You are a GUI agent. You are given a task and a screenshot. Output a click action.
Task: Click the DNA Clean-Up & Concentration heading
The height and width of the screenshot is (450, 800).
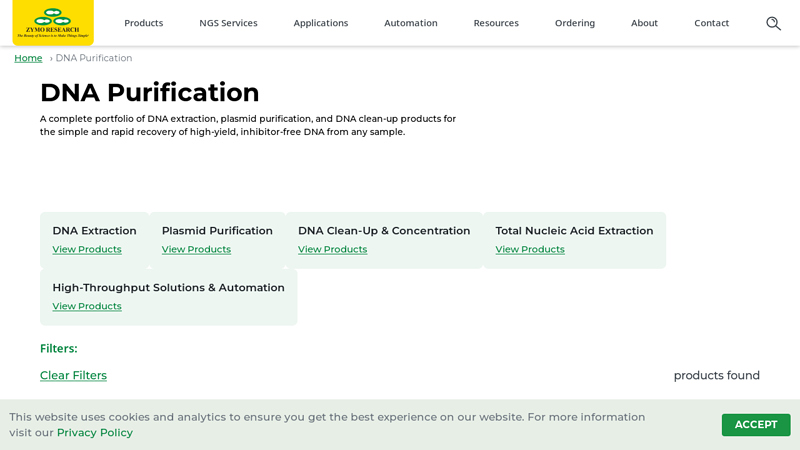pyautogui.click(x=384, y=231)
